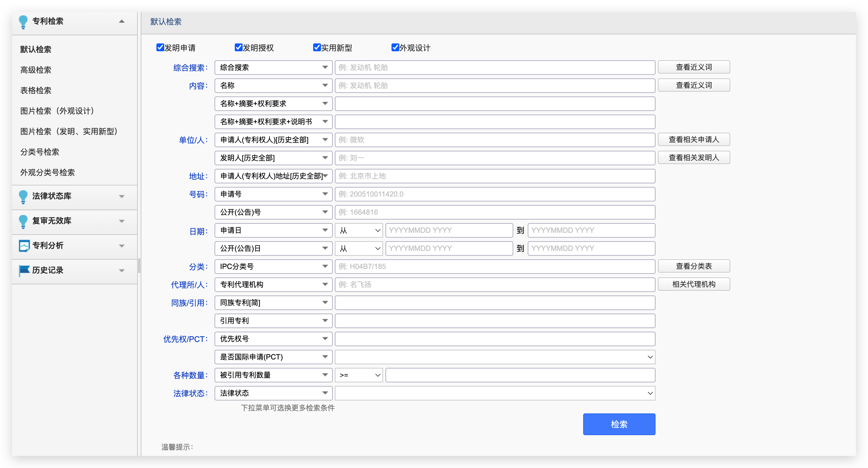Click the 复审无效库 lightbulb icon
This screenshot has height=468, width=868.
click(23, 221)
